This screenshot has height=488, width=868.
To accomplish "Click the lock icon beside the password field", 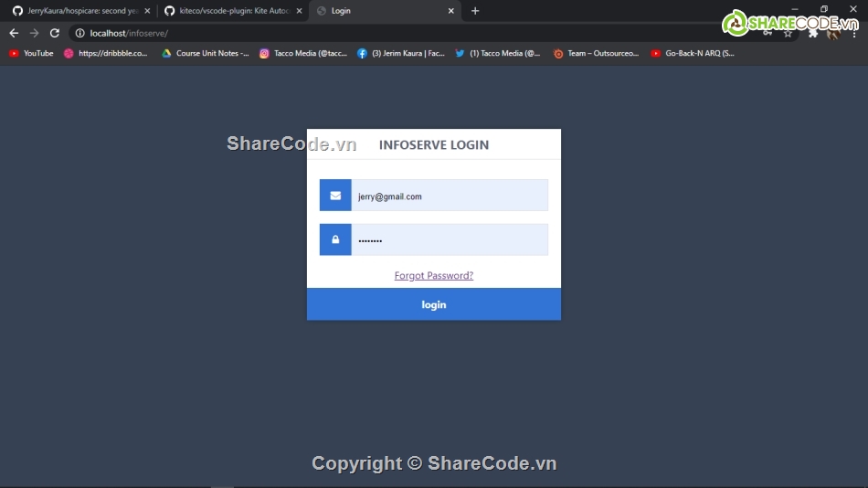I will [335, 239].
